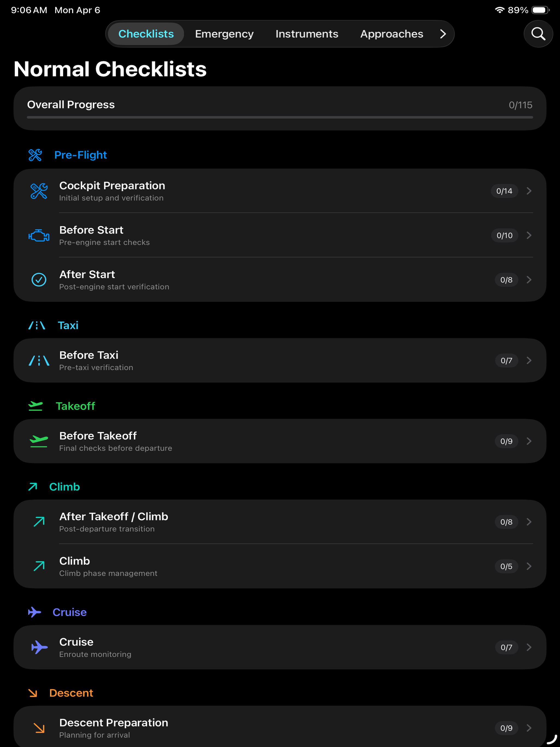Screen dimensions: 560x747
Task: Open the Descent Preparation checklist
Action: point(280,728)
